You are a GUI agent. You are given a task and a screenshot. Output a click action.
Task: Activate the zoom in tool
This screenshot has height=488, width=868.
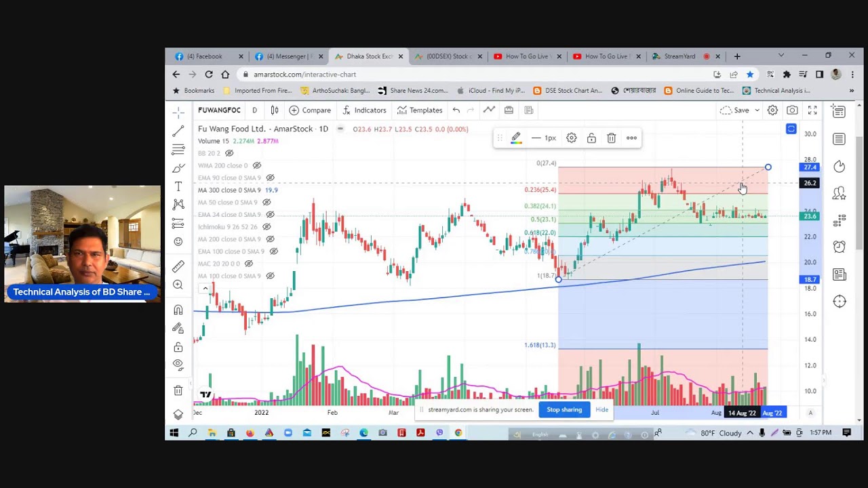pyautogui.click(x=178, y=285)
